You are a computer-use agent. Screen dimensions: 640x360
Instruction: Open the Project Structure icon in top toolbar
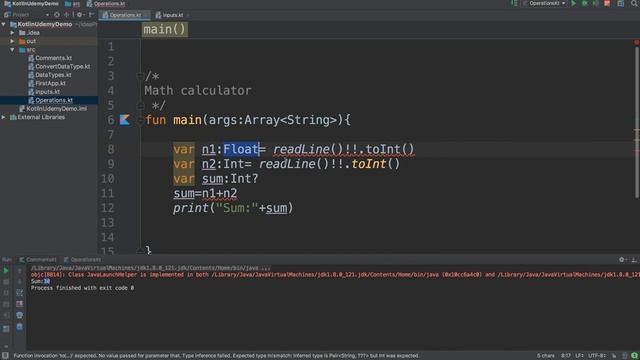tap(621, 3)
